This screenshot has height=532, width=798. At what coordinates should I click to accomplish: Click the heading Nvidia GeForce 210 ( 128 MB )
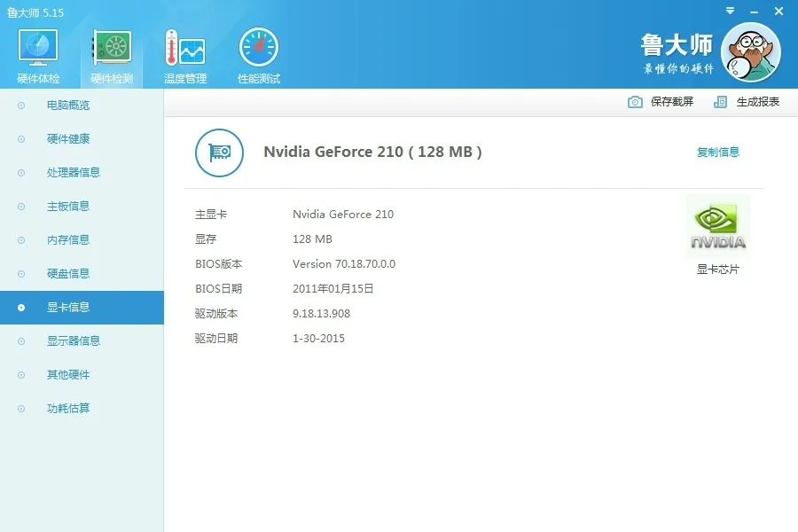point(372,152)
